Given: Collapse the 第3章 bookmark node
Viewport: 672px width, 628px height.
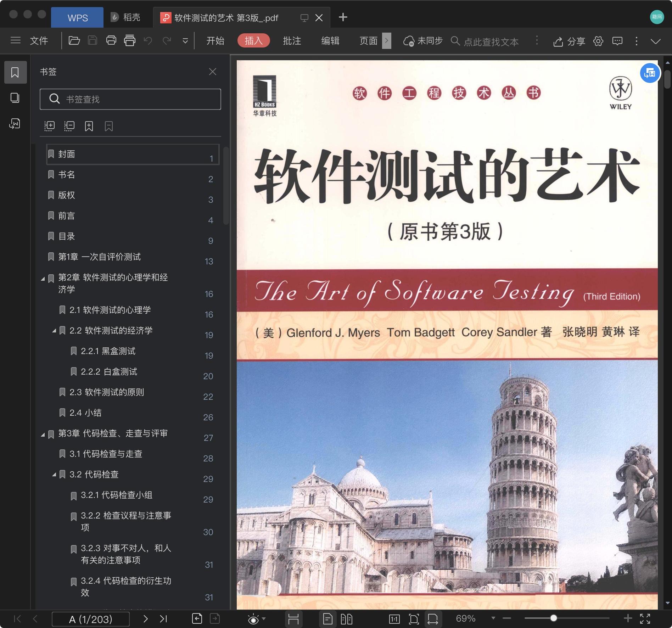Looking at the screenshot, I should tap(43, 434).
